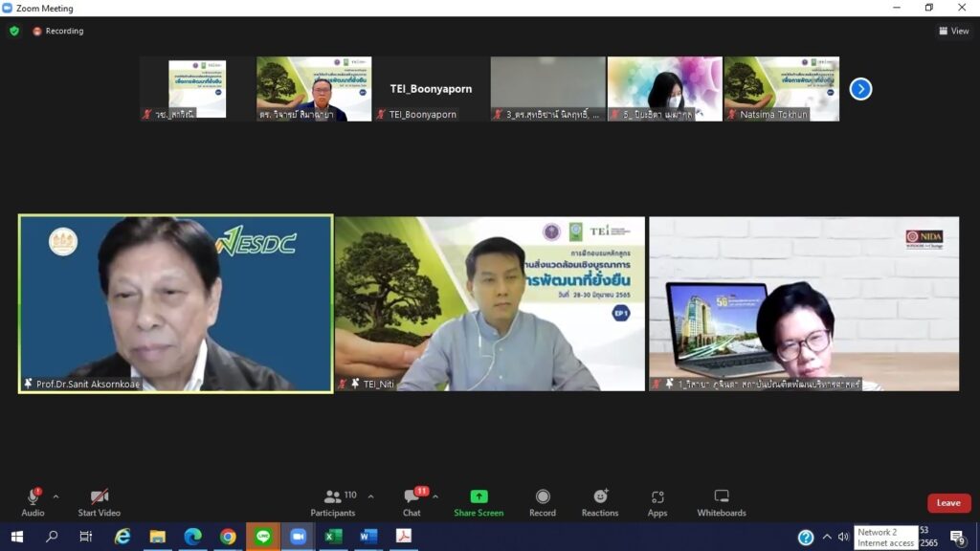Expand audio options arrow beside Audio
Viewport: 980px width, 551px height.
tap(56, 496)
